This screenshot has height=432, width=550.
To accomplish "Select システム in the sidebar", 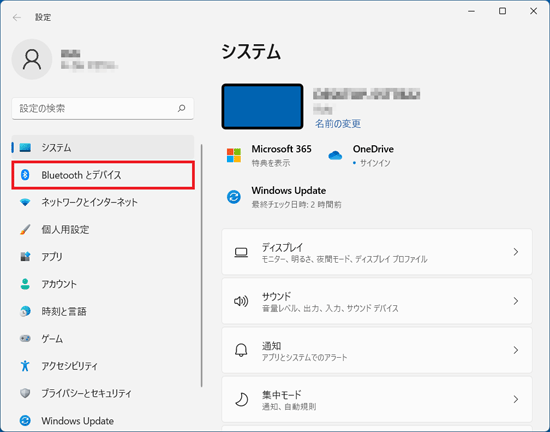I will pyautogui.click(x=103, y=147).
